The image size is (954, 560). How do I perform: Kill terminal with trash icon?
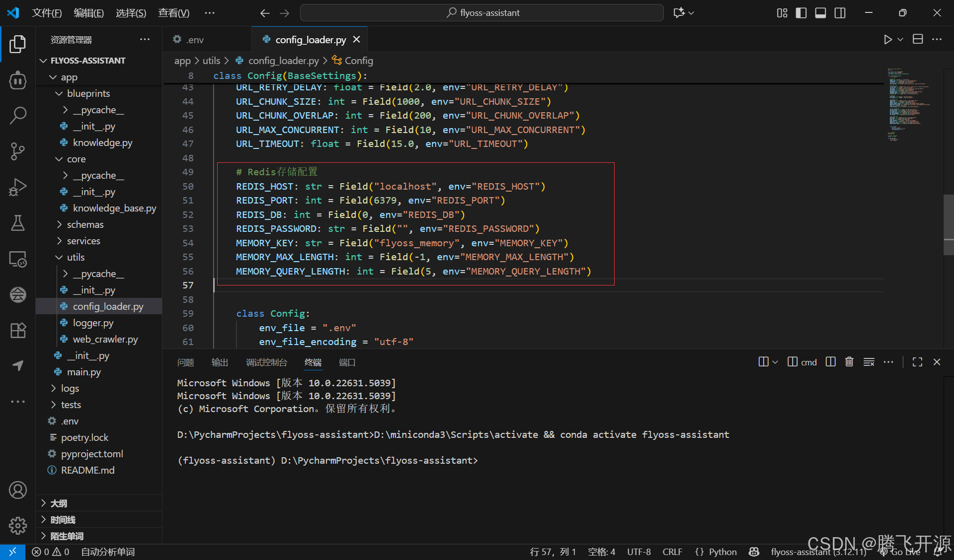(849, 362)
